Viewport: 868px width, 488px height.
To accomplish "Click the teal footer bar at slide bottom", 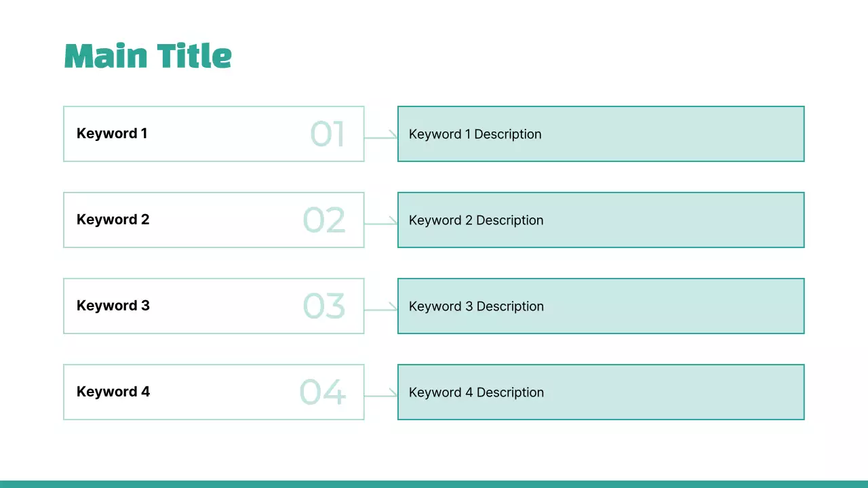I will (x=434, y=484).
